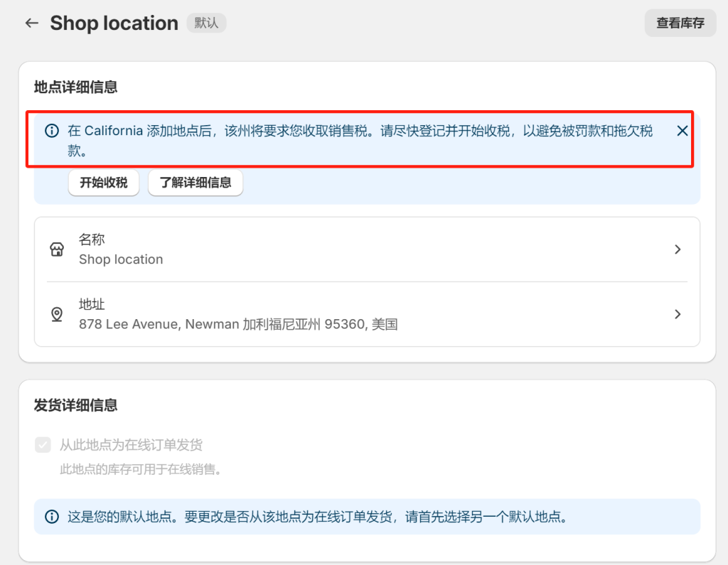Viewport: 728px width, 565px height.
Task: Expand the 地址 row chevron
Action: (677, 314)
